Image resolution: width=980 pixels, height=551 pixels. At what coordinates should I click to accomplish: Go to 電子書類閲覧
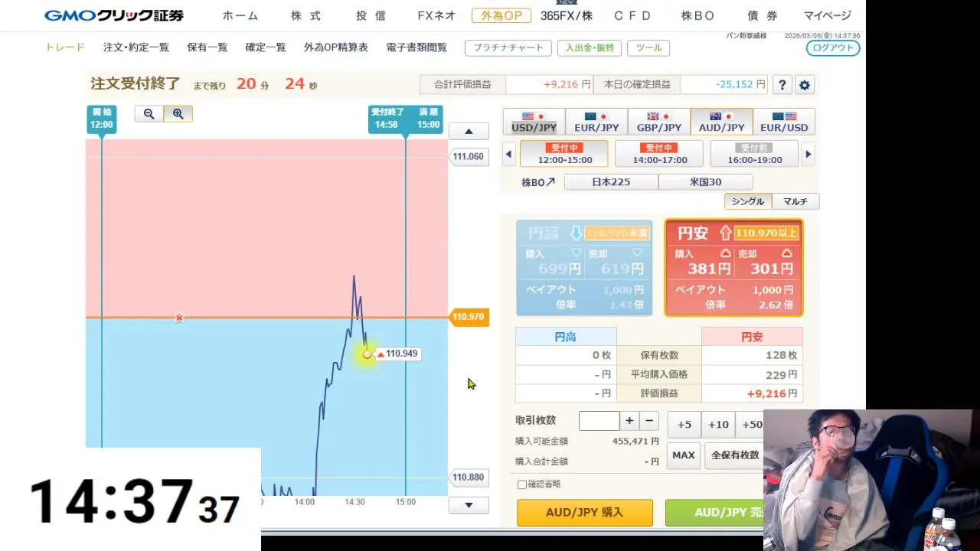tap(416, 47)
